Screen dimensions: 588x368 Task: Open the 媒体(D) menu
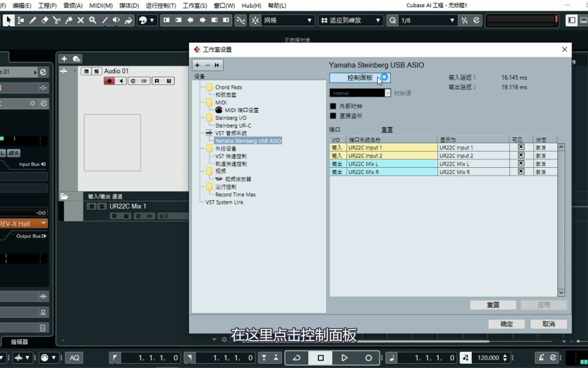129,5
